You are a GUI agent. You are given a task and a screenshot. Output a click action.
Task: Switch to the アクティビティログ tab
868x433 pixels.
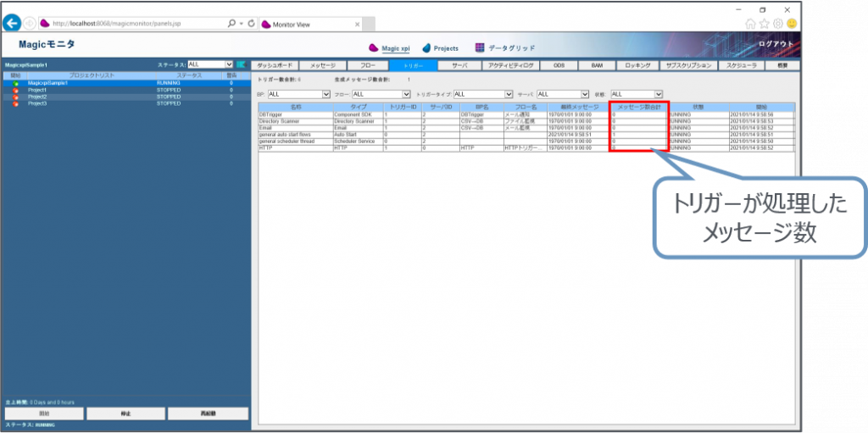509,65
